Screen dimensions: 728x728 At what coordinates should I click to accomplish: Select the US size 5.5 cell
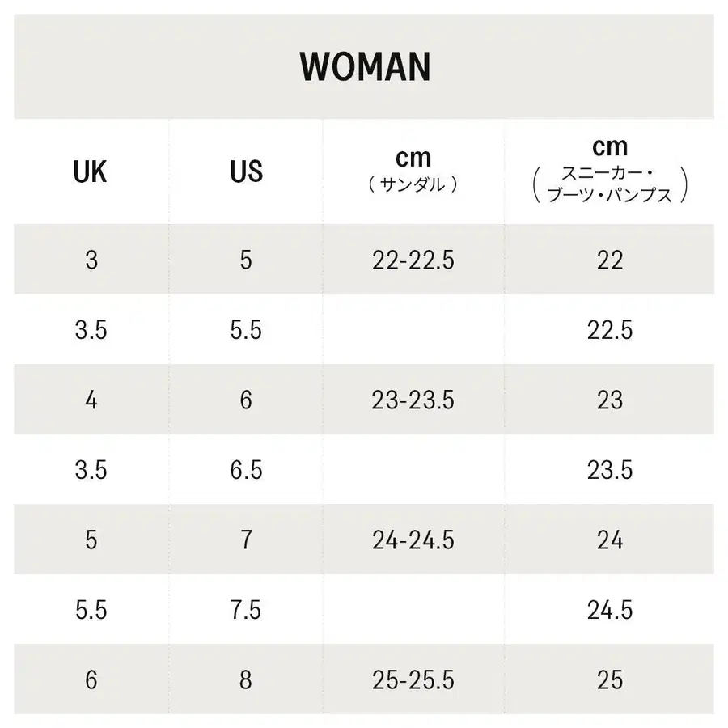tap(246, 330)
